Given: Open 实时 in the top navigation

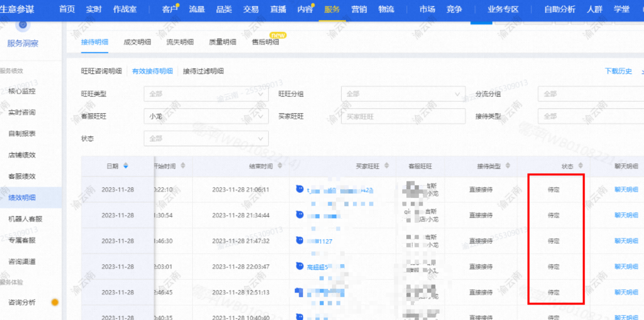Looking at the screenshot, I should click(94, 9).
